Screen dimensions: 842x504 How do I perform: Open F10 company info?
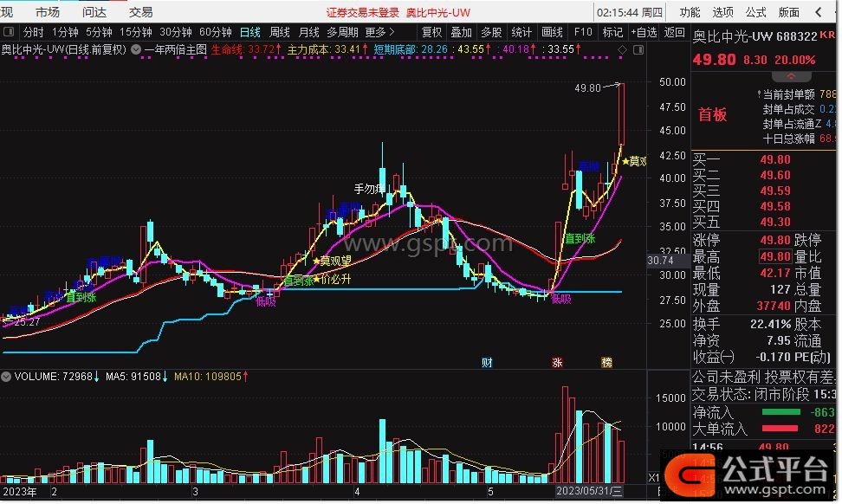coord(583,32)
